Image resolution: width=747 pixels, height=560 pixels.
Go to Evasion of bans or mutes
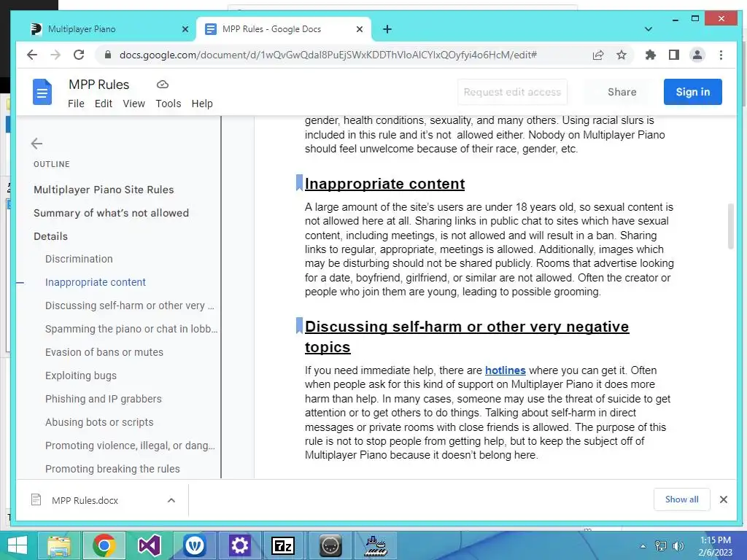104,352
